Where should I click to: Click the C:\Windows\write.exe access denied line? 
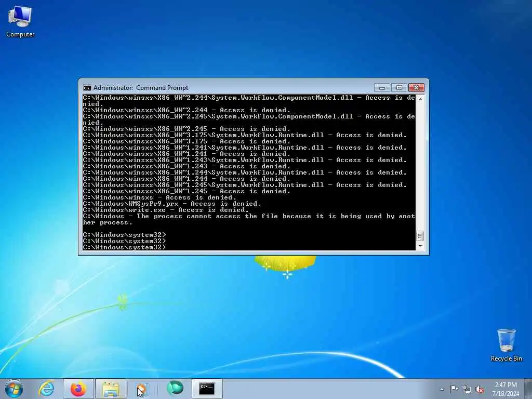(166, 210)
